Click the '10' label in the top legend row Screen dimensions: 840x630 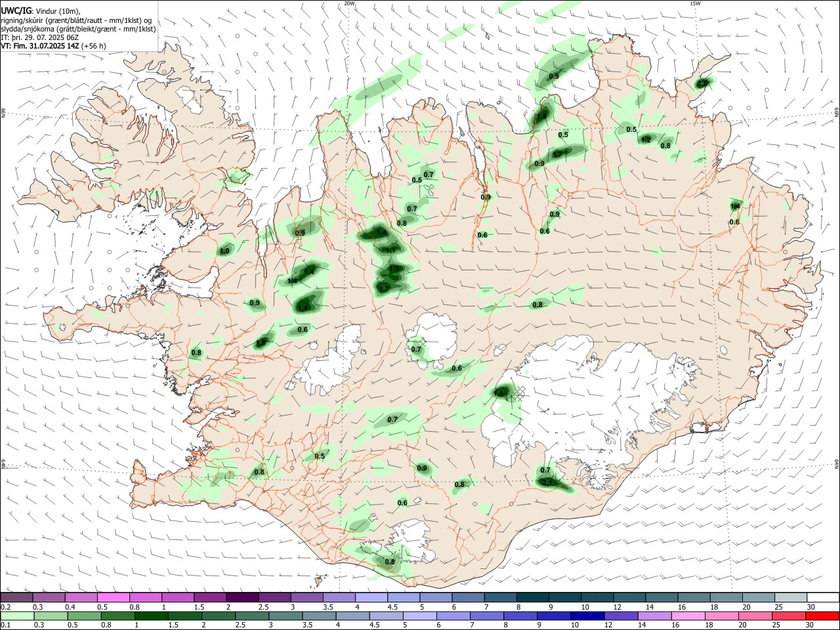click(585, 607)
